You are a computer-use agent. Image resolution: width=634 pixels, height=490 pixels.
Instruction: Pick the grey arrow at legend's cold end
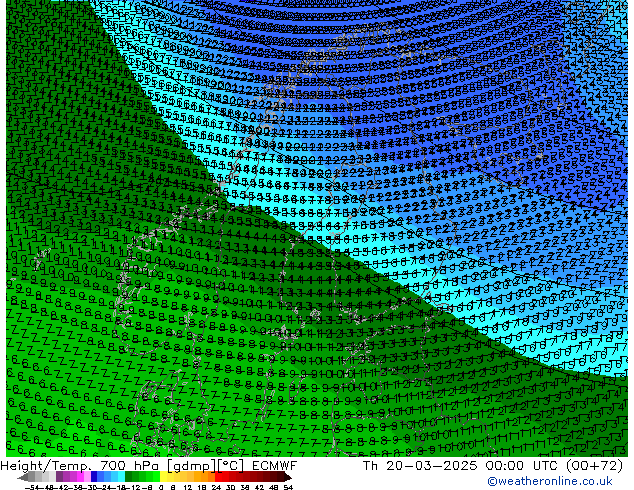point(23,477)
